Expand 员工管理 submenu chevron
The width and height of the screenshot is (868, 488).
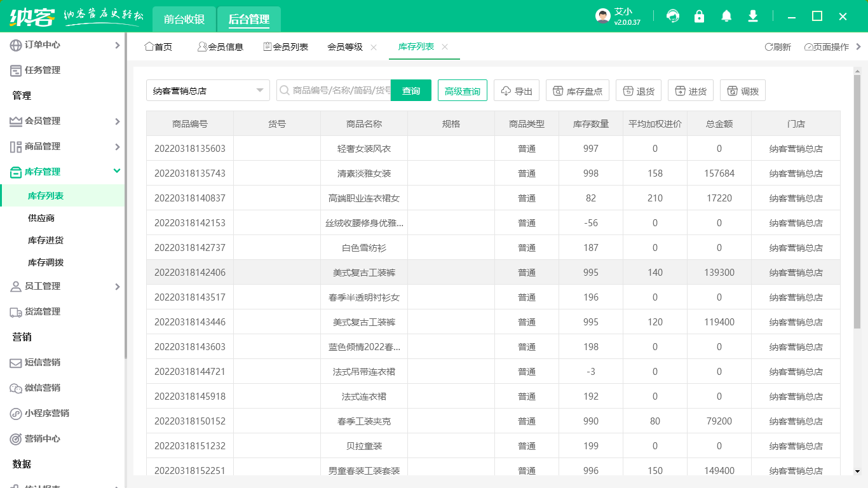117,287
